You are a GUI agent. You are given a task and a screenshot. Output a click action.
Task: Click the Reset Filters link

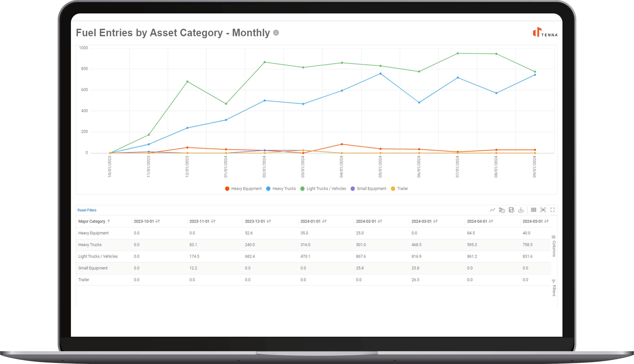point(87,210)
